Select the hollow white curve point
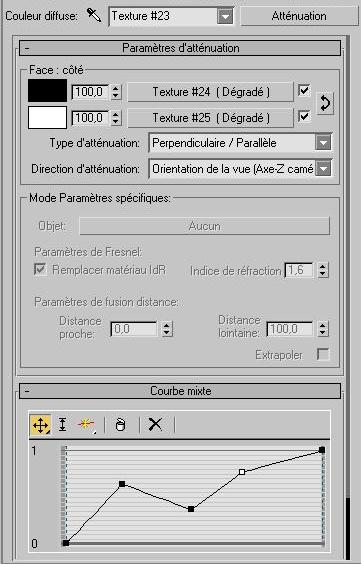Viewport: 362px width, 564px height. click(242, 472)
